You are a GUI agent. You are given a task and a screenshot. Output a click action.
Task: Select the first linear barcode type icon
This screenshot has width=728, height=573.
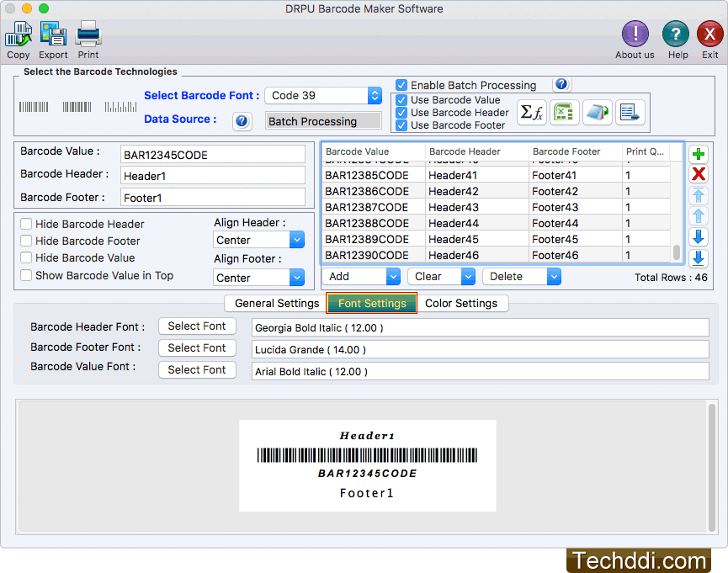pos(34,107)
